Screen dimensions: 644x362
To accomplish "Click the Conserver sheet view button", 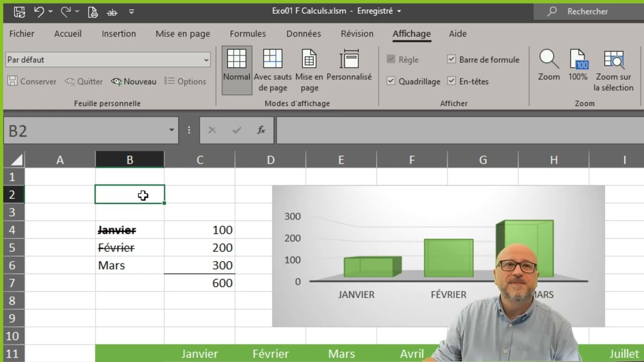I will click(32, 81).
